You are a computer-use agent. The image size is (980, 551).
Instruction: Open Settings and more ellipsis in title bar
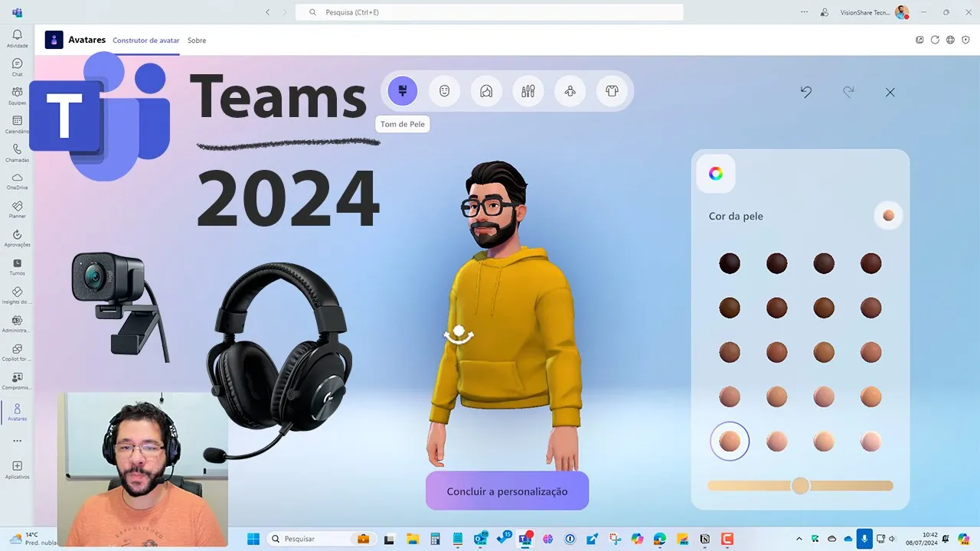(804, 12)
